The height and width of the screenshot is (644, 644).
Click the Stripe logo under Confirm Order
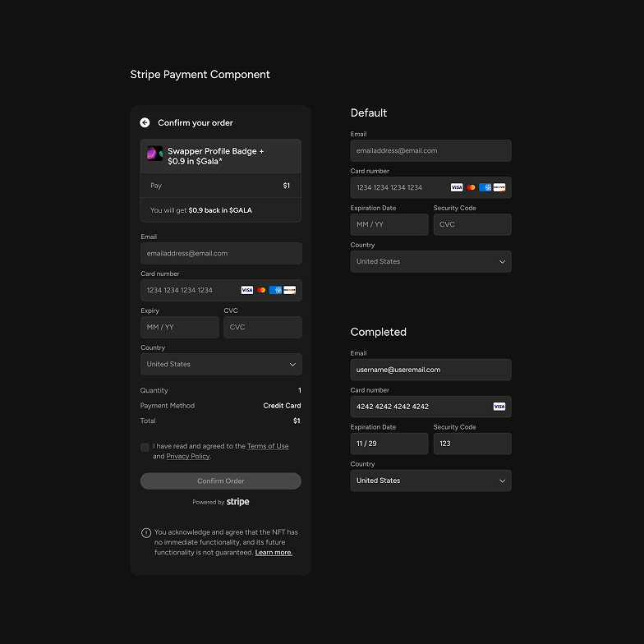click(238, 502)
